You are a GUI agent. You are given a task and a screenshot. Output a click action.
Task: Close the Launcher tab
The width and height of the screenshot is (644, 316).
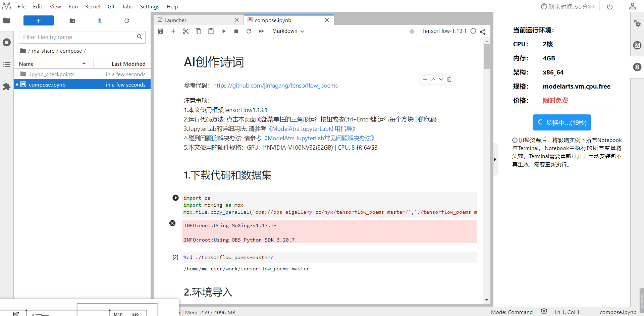point(237,20)
